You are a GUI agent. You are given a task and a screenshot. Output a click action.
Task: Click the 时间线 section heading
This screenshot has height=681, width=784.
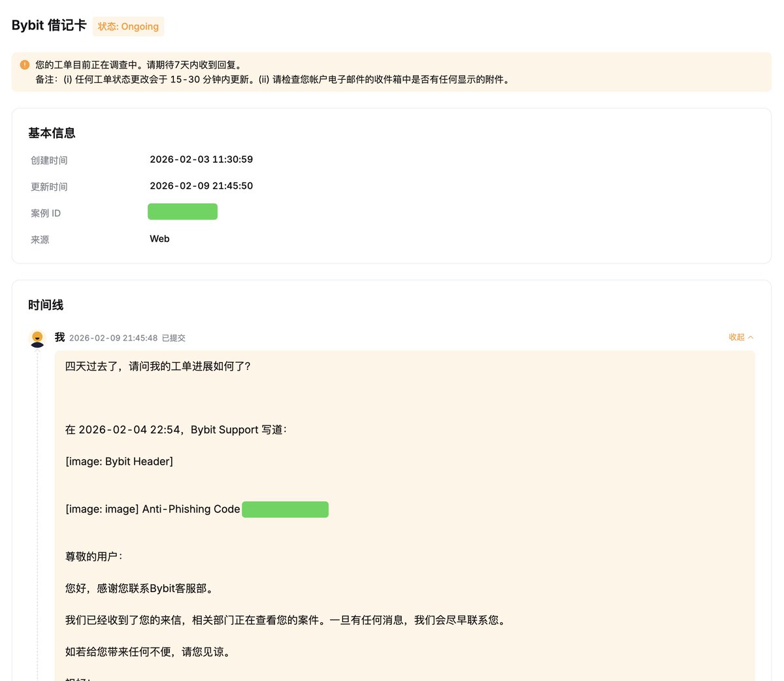pyautogui.click(x=46, y=305)
